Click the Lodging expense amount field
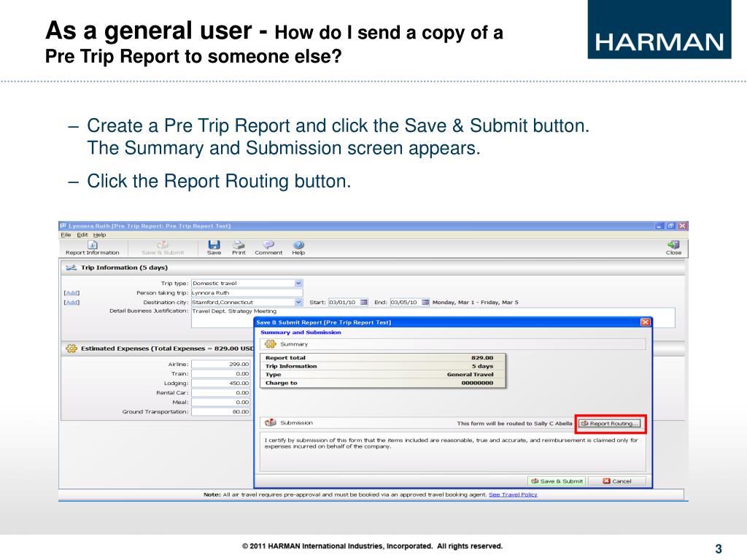747x560 pixels. (x=220, y=384)
